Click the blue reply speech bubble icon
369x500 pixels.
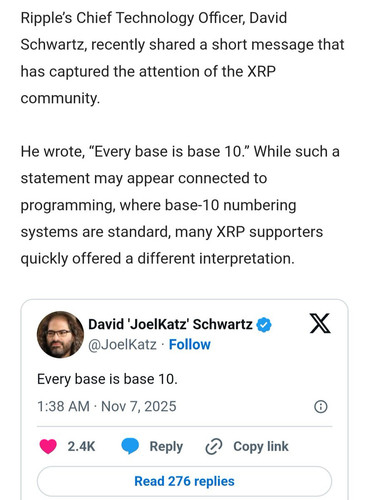click(x=130, y=447)
